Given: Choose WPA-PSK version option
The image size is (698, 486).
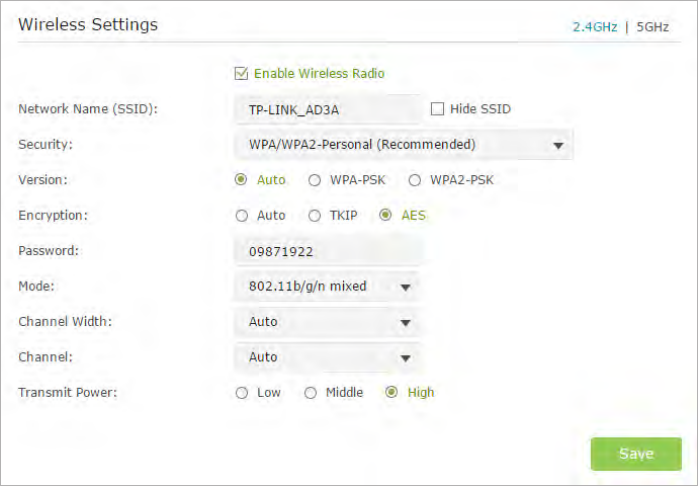Looking at the screenshot, I should 314,180.
